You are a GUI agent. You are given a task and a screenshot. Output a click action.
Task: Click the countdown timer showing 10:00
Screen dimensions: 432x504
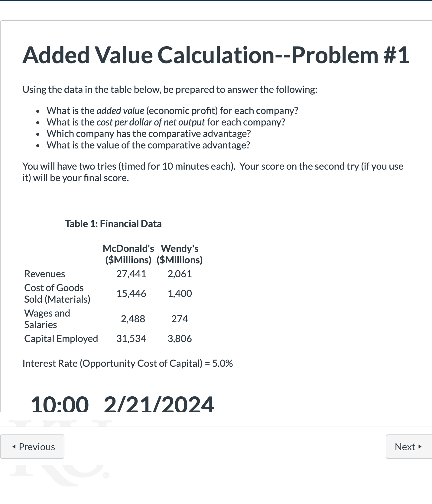coord(59,404)
